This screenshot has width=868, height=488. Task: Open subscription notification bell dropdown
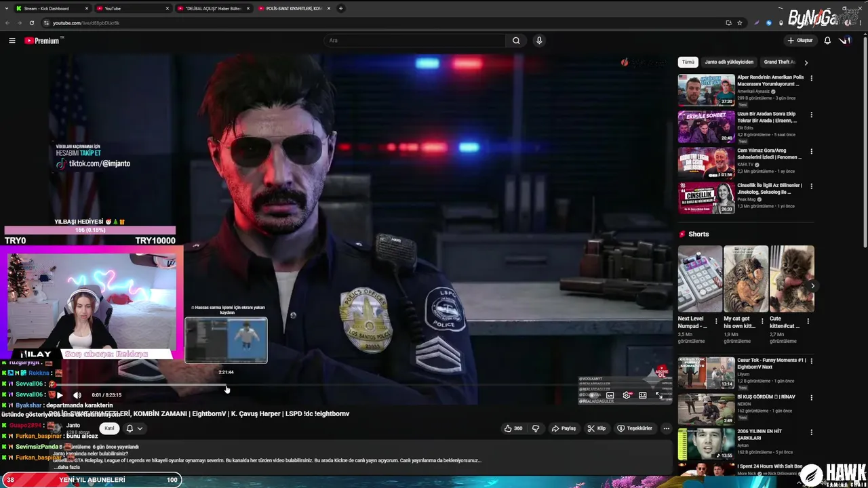point(134,428)
